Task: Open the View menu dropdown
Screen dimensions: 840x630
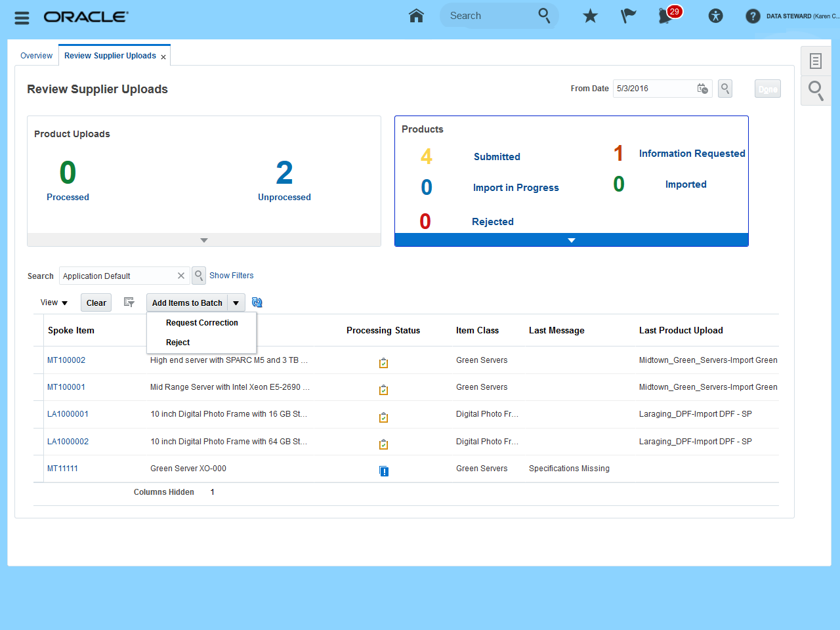Action: 54,303
